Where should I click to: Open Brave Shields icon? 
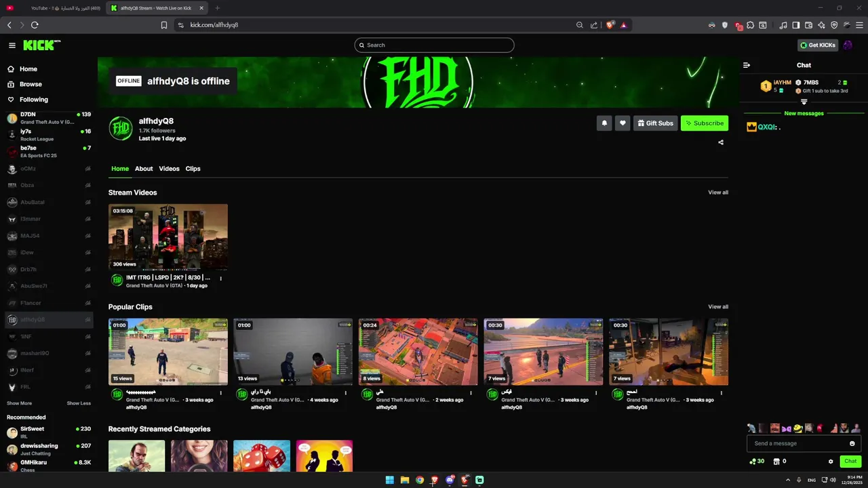610,25
